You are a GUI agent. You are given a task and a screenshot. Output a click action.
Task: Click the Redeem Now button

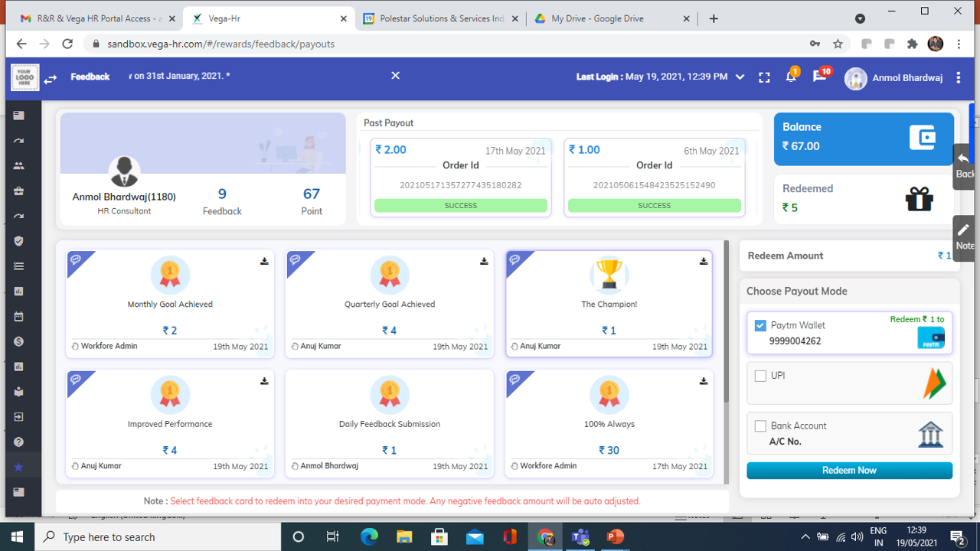point(849,470)
